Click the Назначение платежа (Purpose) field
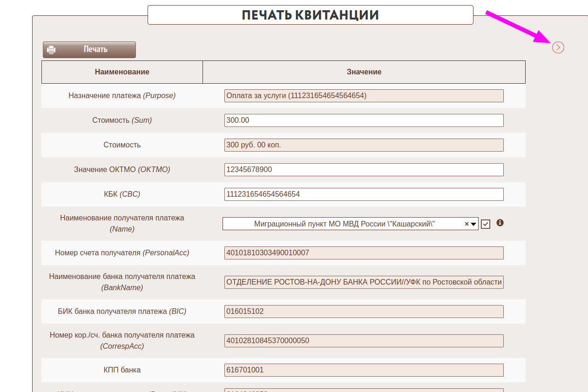Viewport: 588px width, 392px height. [x=364, y=96]
